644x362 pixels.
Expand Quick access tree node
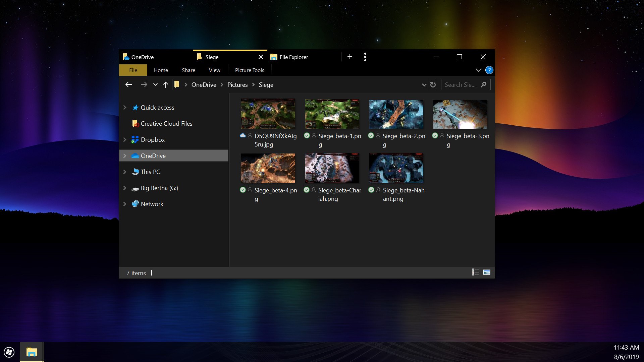[125, 107]
